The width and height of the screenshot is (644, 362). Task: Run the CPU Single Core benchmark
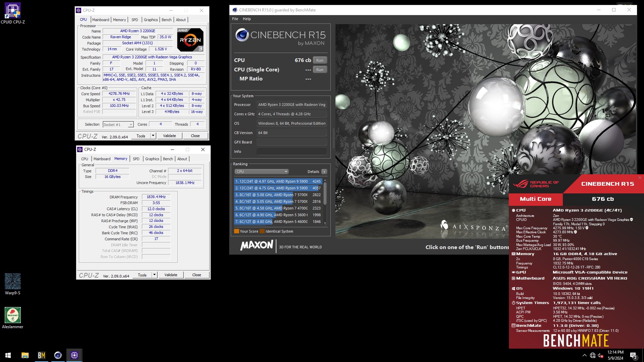click(320, 70)
